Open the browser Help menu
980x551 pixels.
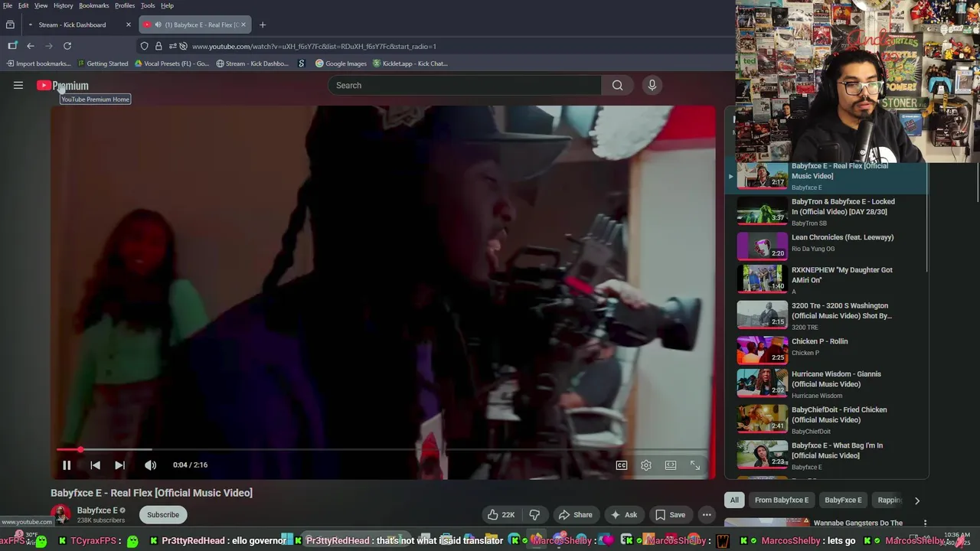tap(167, 5)
